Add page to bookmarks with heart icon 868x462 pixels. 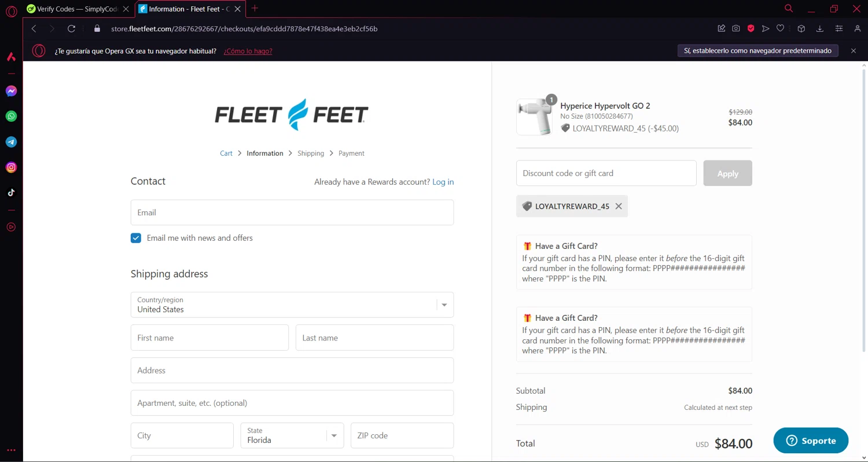[780, 28]
